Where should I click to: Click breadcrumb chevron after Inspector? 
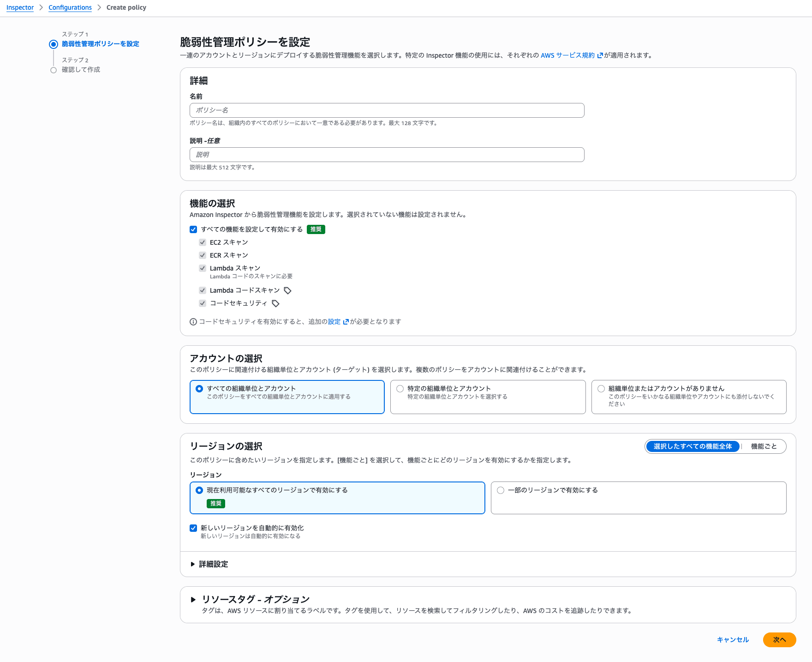pos(41,7)
